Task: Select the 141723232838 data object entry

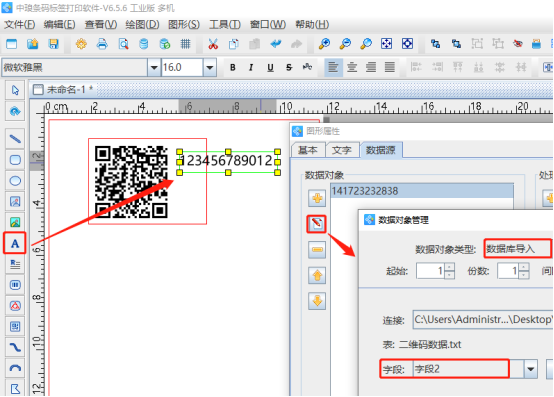Action: click(422, 191)
